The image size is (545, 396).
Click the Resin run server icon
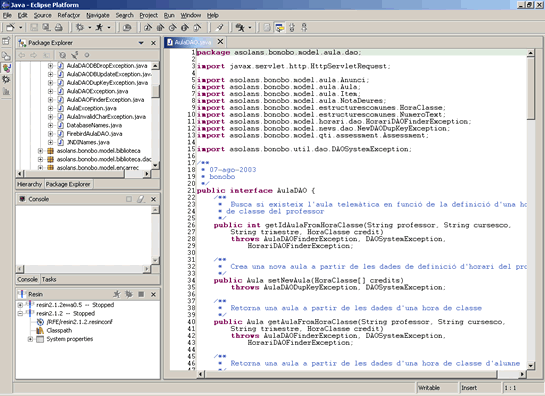117,294
